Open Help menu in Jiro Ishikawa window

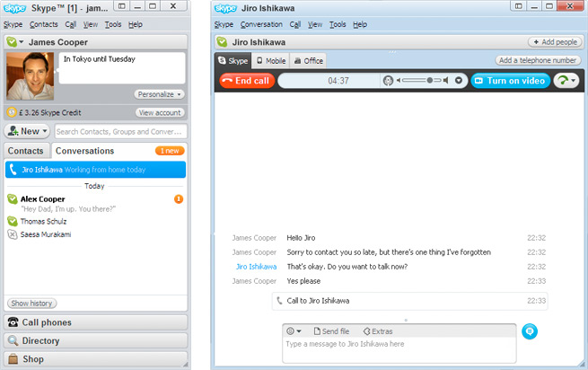pyautogui.click(x=360, y=24)
